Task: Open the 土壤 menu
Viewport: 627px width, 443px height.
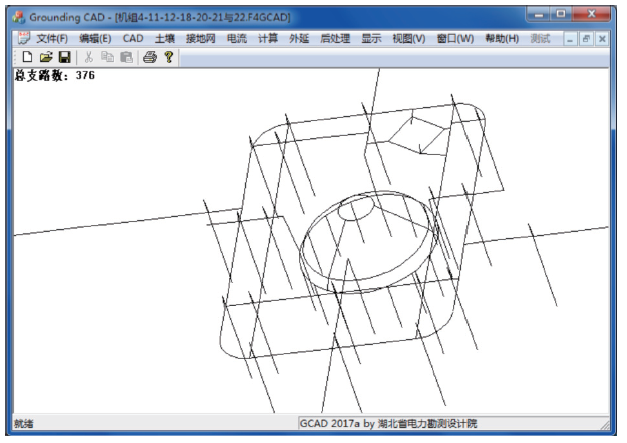Action: [x=164, y=38]
